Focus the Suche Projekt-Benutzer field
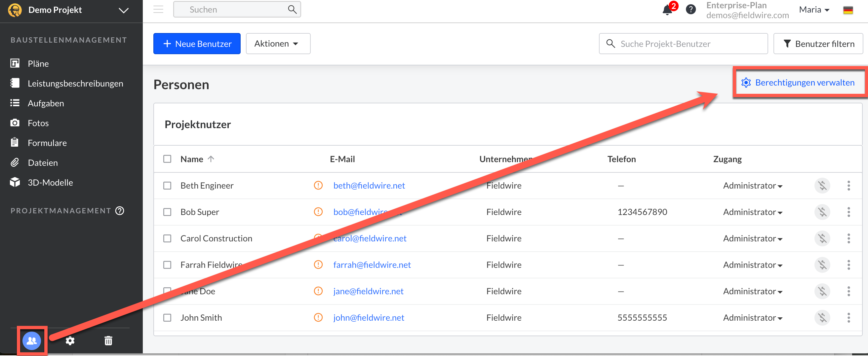868x356 pixels. pyautogui.click(x=683, y=44)
